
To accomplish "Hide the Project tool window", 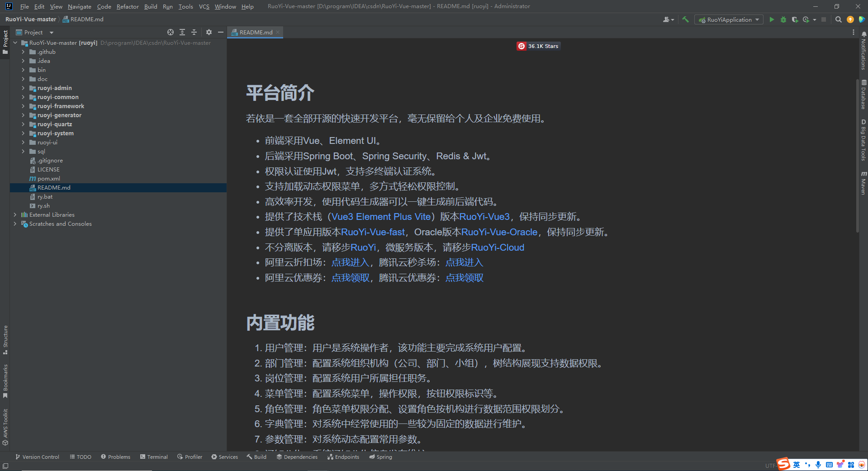I will click(x=220, y=32).
